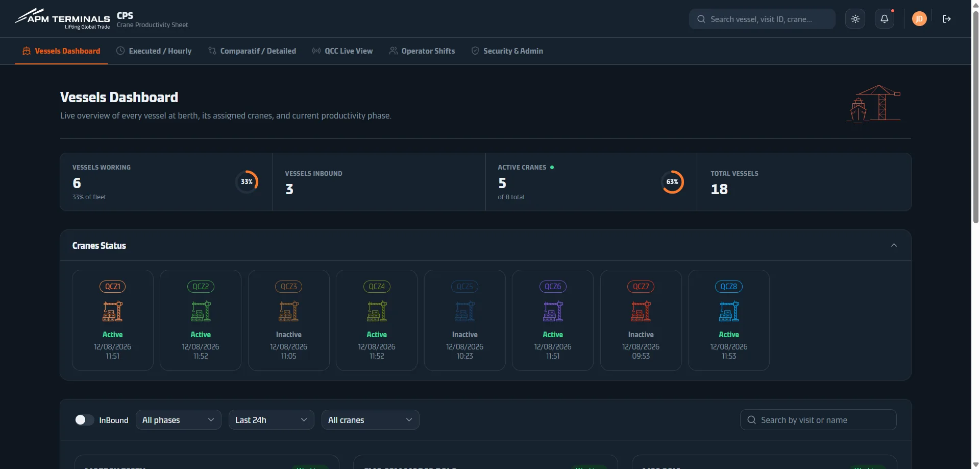The width and height of the screenshot is (980, 469).
Task: Switch to the Executed / Hourly tab
Action: [154, 51]
